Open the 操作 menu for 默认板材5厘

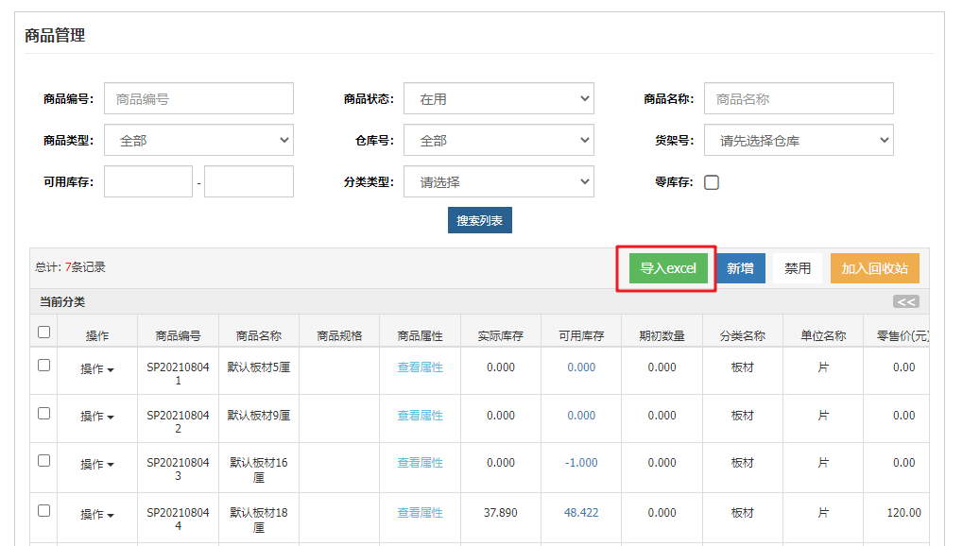click(96, 368)
